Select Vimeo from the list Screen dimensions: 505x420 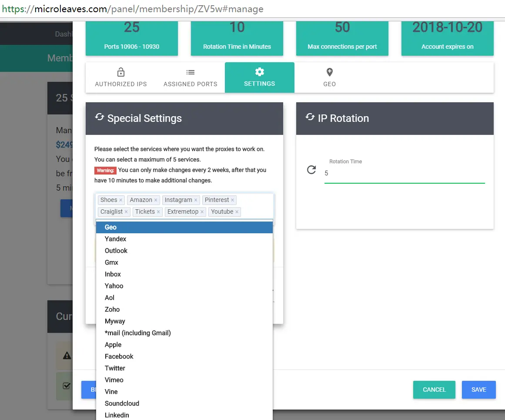point(184,380)
